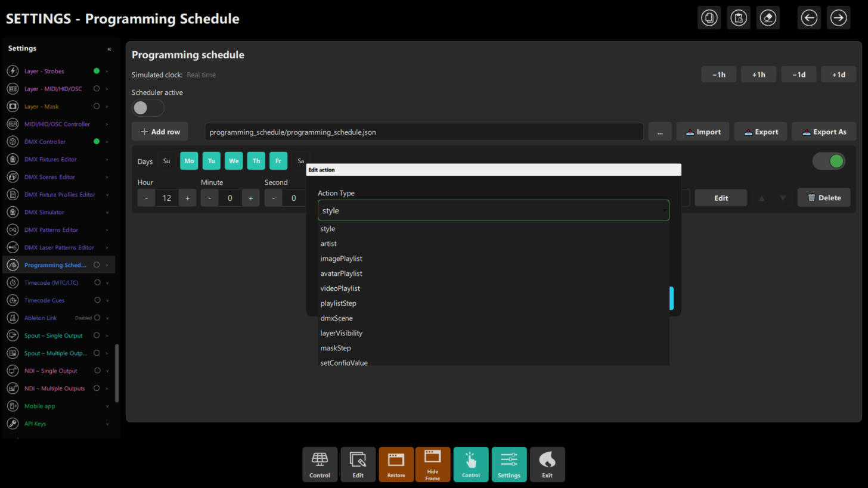Expand the DMX Fixtures Editor chevron

coord(107,160)
